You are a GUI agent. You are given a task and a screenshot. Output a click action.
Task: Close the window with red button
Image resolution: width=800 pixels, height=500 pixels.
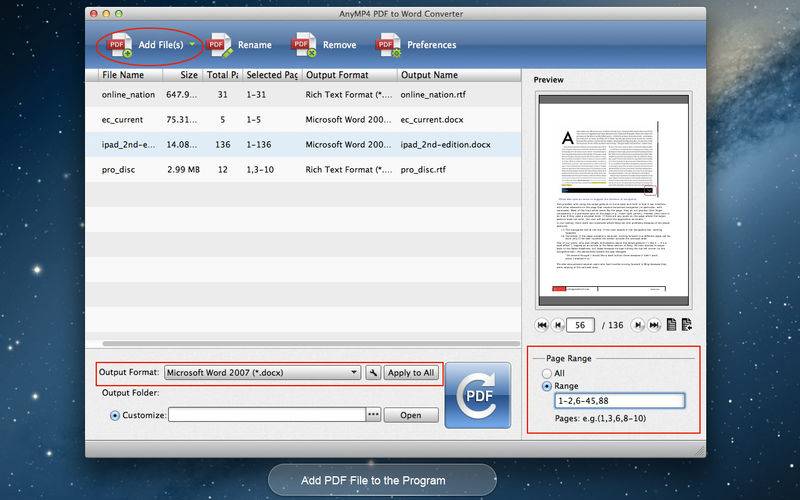coord(94,14)
